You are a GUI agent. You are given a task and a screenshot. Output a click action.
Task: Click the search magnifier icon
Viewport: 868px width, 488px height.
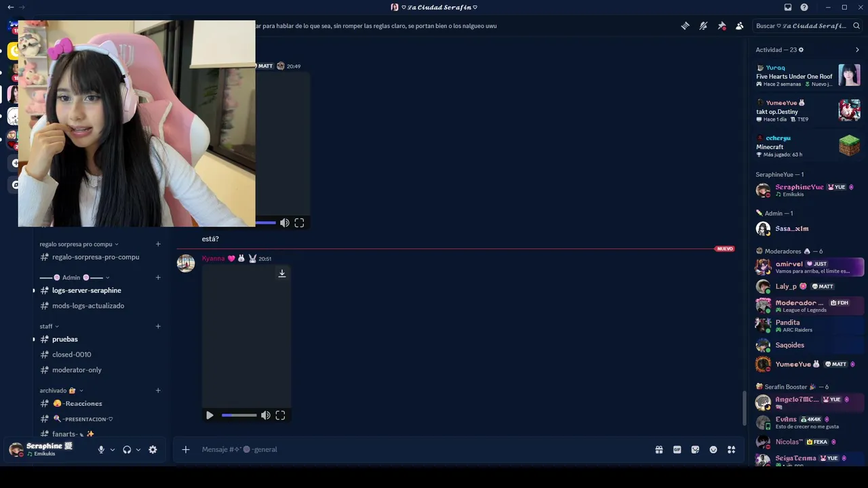tap(856, 26)
